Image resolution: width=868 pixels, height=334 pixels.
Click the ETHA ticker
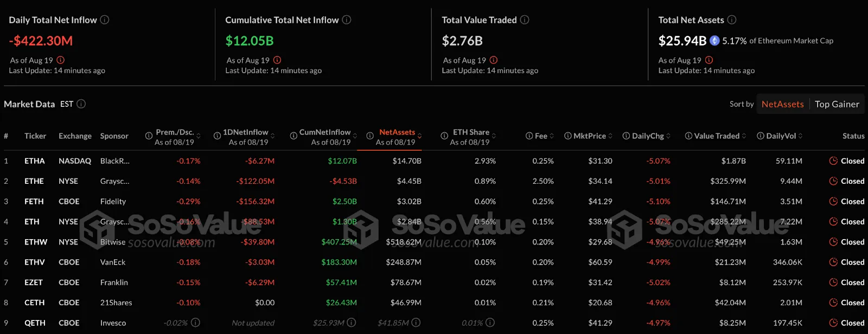pyautogui.click(x=34, y=160)
